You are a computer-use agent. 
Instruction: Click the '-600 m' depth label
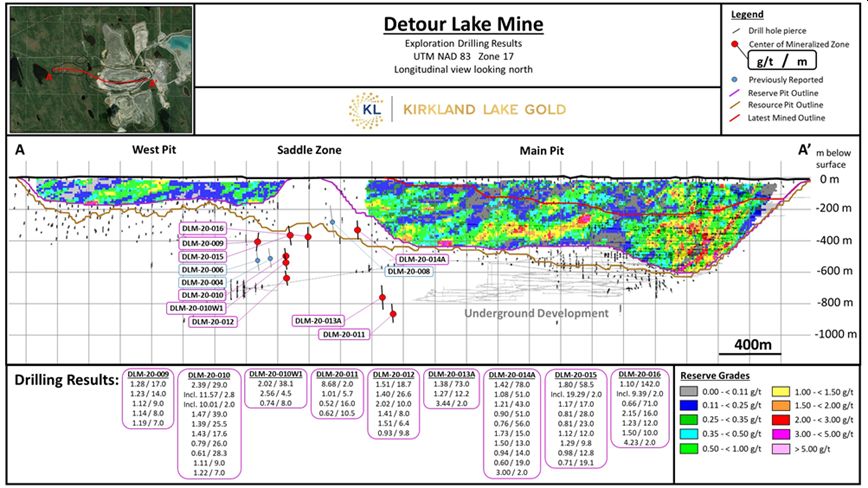pos(834,271)
